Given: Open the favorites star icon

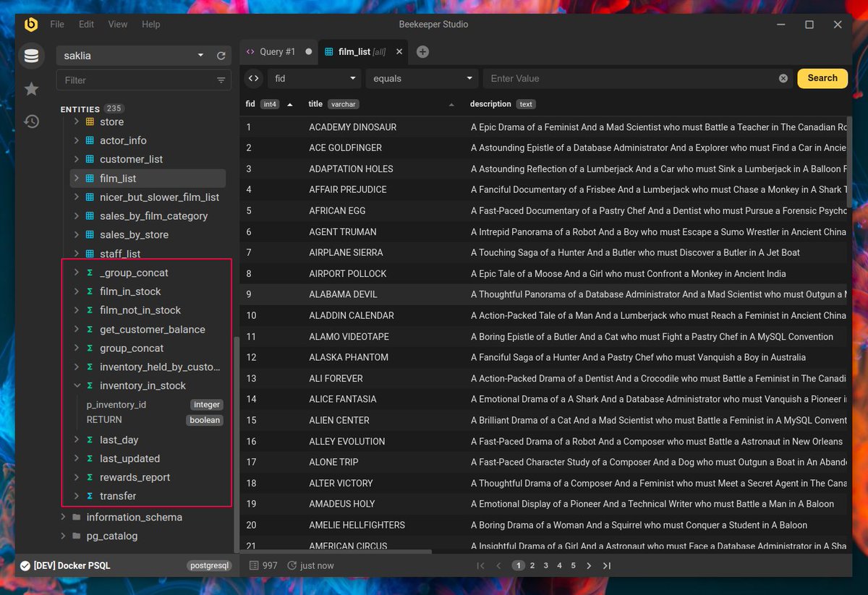Looking at the screenshot, I should [31, 89].
